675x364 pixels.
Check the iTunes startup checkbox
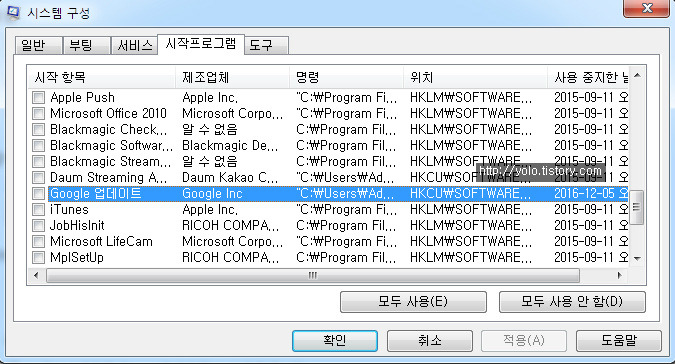pyautogui.click(x=39, y=210)
